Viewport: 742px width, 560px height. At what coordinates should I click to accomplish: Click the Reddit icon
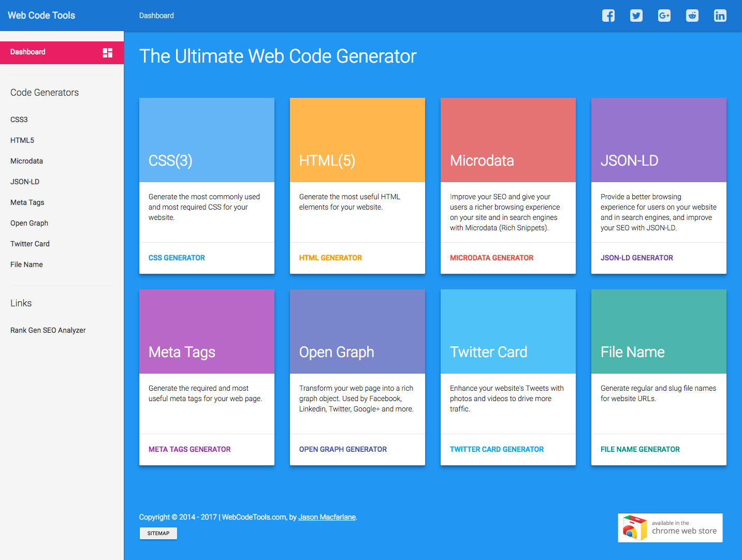tap(692, 16)
